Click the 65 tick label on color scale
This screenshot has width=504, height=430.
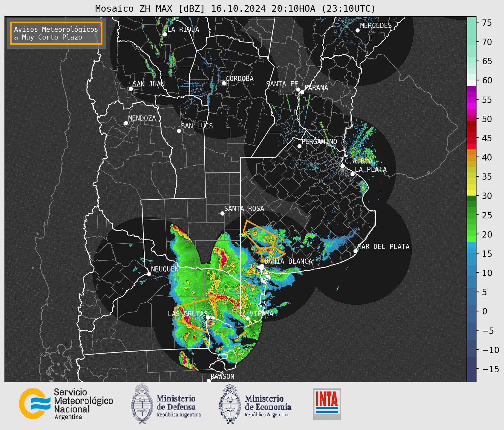click(487, 61)
